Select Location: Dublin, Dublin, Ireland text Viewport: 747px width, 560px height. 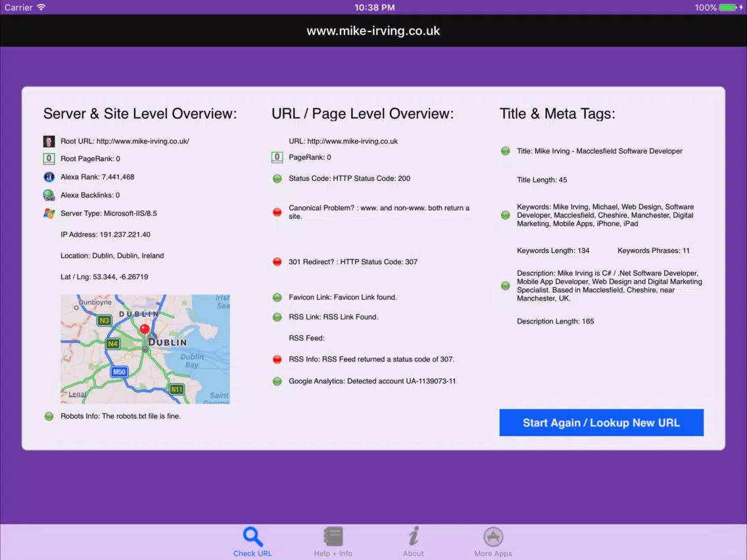[x=112, y=256]
